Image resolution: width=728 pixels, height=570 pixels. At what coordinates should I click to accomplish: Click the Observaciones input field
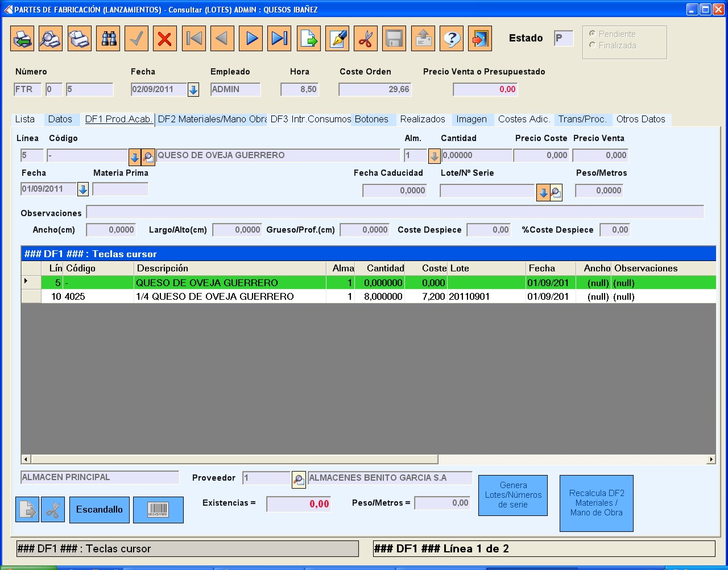click(395, 212)
